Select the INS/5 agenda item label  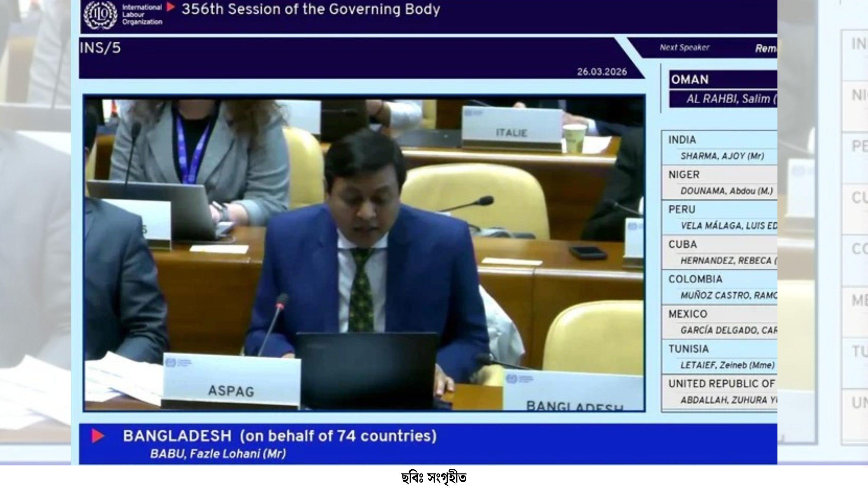tap(100, 48)
